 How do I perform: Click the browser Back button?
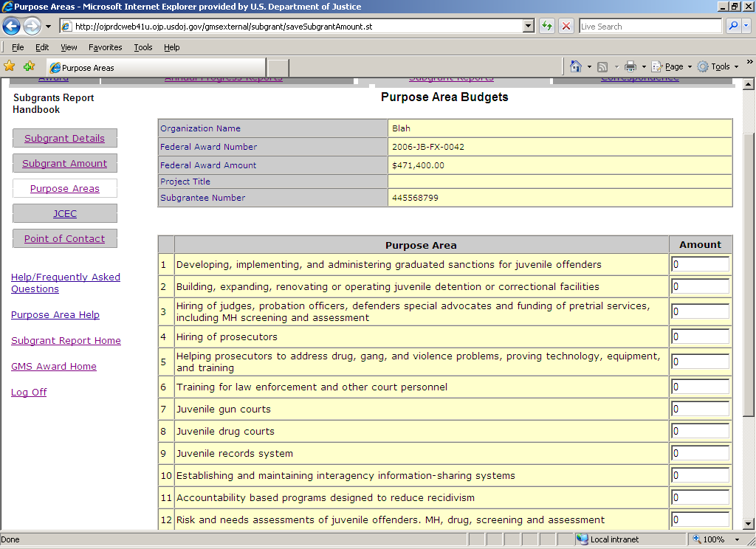click(x=12, y=27)
